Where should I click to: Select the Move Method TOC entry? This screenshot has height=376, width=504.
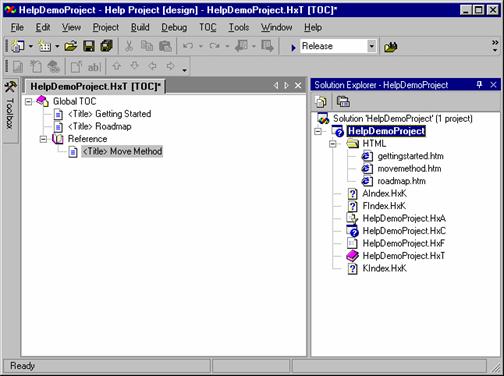(122, 152)
